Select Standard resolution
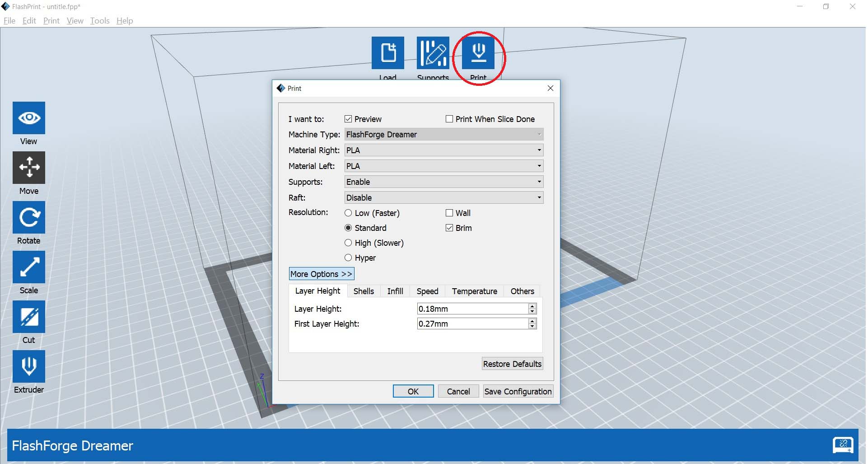This screenshot has width=868, height=464. pos(348,228)
